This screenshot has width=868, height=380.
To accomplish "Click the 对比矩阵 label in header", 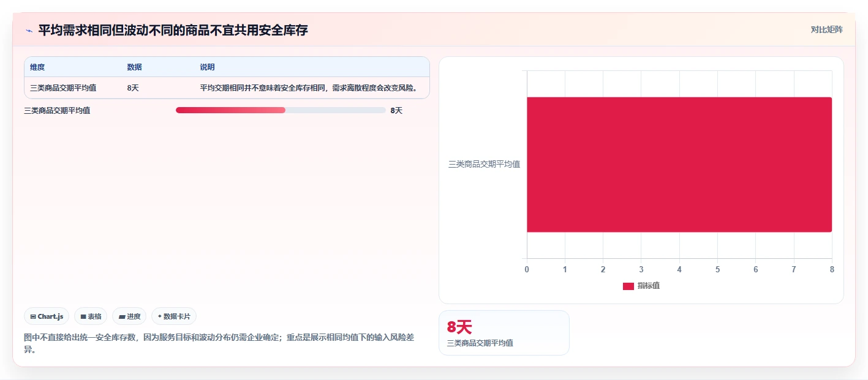I will [x=826, y=29].
